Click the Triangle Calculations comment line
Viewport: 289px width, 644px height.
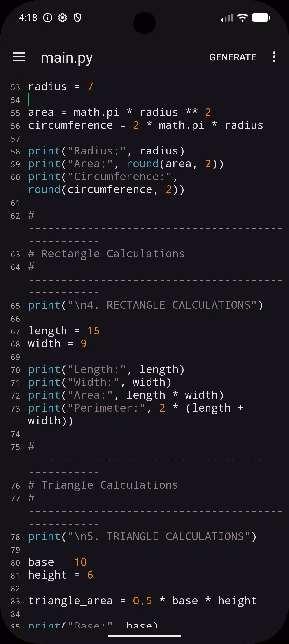(103, 485)
